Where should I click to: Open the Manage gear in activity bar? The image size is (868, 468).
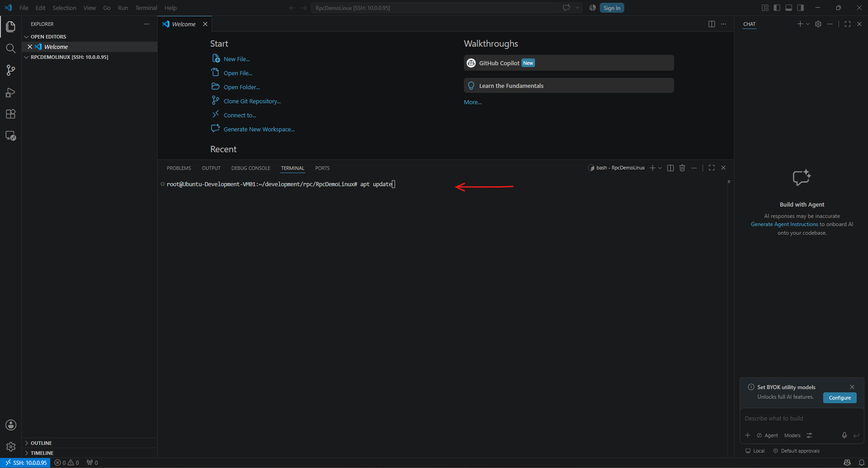(11, 447)
